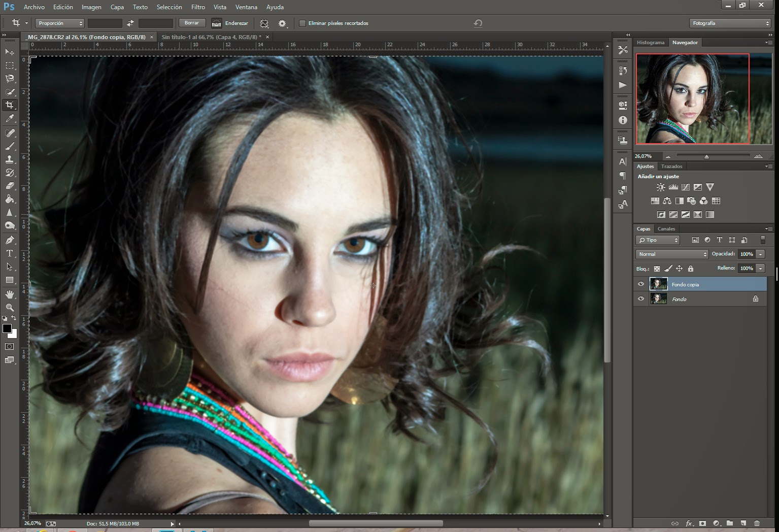Open the Normal blend mode dropdown
Image resolution: width=779 pixels, height=532 pixels.
pos(672,254)
